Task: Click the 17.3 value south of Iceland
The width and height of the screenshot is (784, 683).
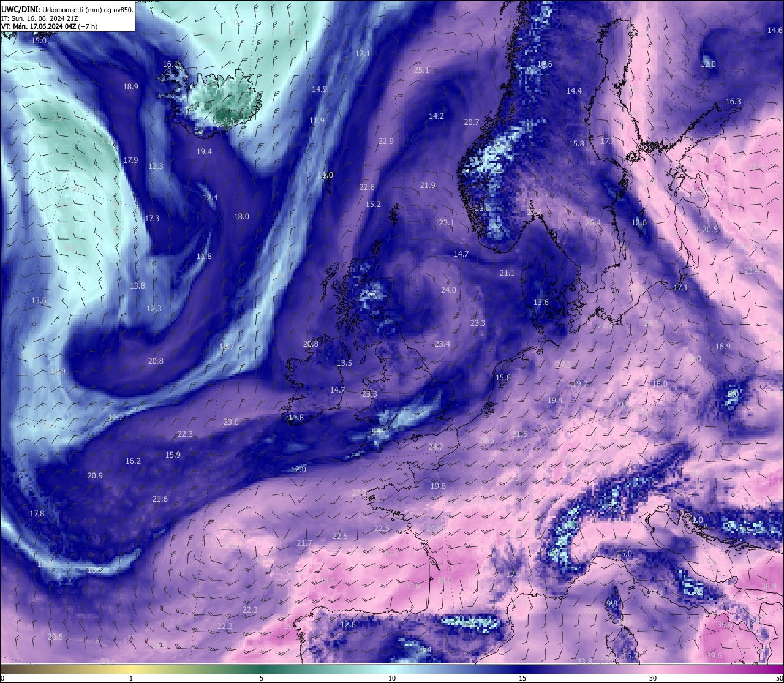Action: point(152,219)
